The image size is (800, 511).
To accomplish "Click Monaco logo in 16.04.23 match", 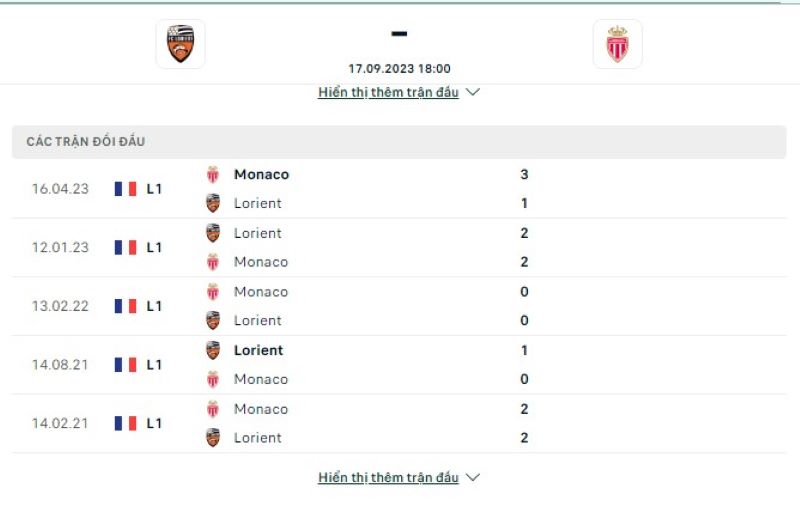I will point(213,174).
